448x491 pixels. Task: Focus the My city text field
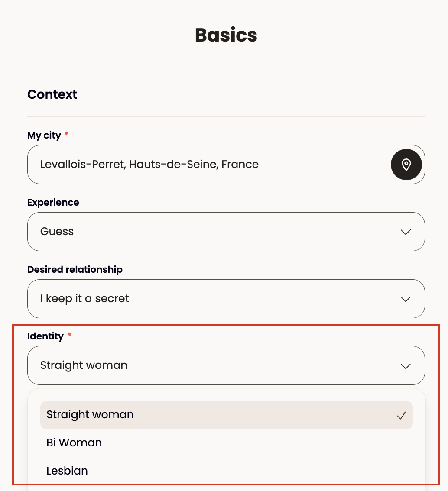point(209,165)
